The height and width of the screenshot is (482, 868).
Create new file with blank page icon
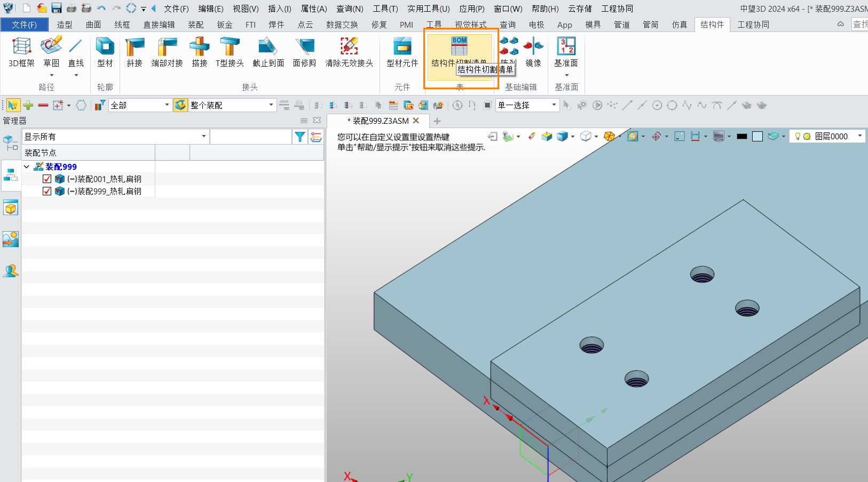pyautogui.click(x=27, y=8)
